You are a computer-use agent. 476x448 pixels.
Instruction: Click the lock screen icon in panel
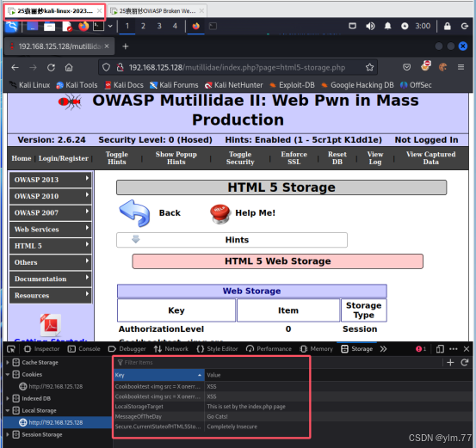tap(447, 26)
